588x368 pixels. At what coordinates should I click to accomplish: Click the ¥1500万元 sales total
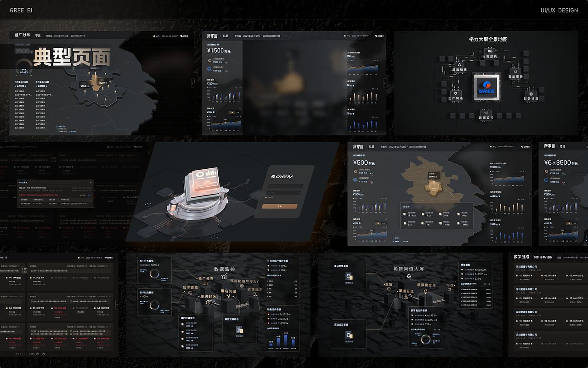pyautogui.click(x=219, y=51)
